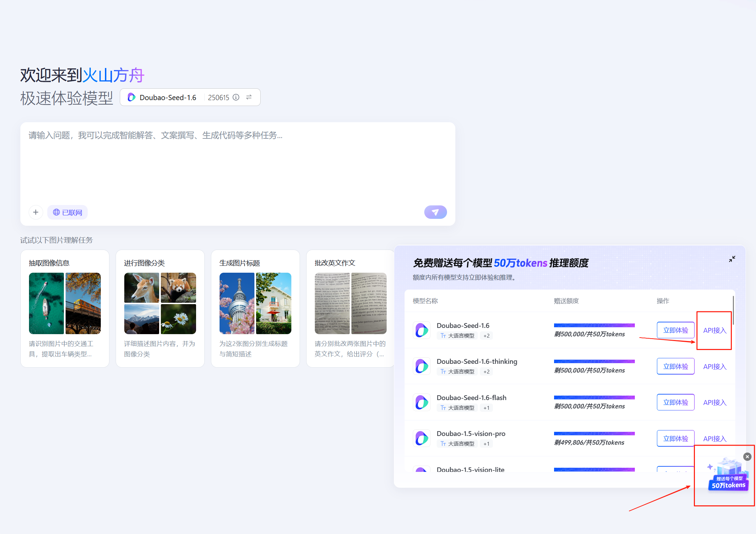Screen dimensions: 756x534
Task: Open model version info icon beside 250615
Action: pyautogui.click(x=236, y=97)
